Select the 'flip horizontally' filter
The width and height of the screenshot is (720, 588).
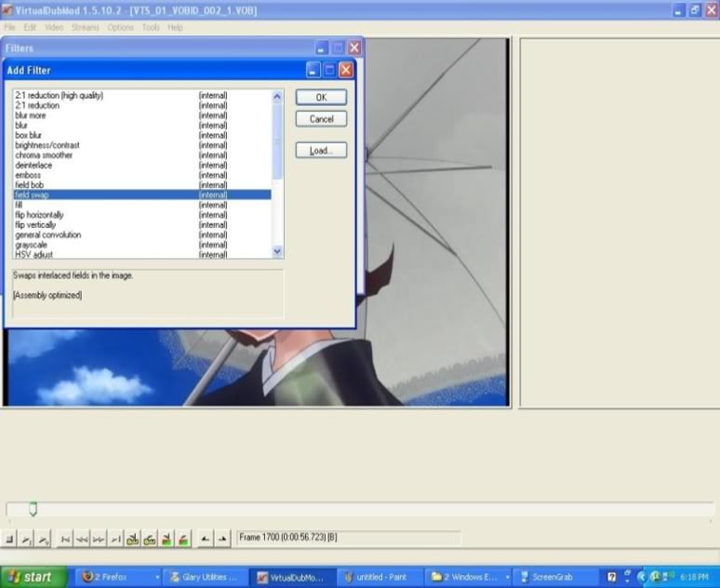[x=142, y=215]
